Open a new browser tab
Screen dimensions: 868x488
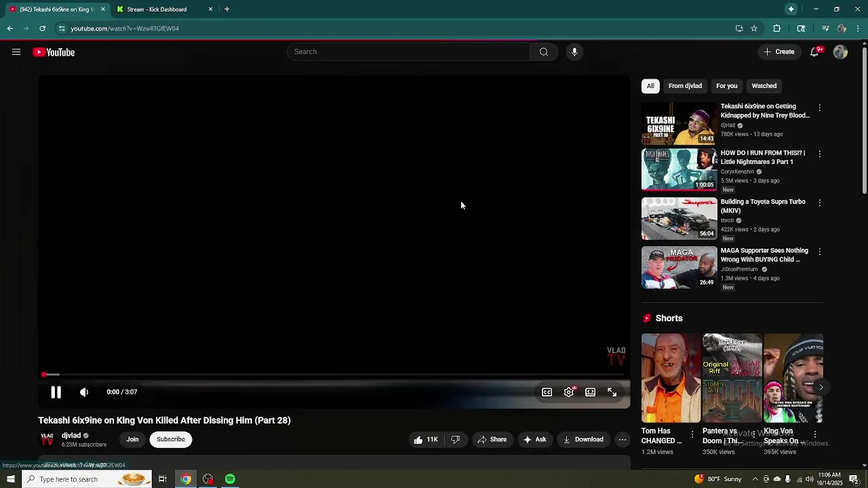pyautogui.click(x=226, y=9)
